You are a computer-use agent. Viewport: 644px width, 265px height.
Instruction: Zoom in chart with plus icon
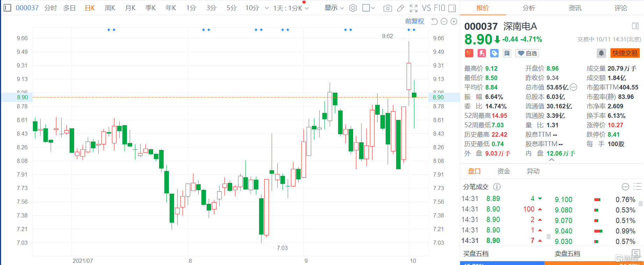pyautogui.click(x=454, y=22)
